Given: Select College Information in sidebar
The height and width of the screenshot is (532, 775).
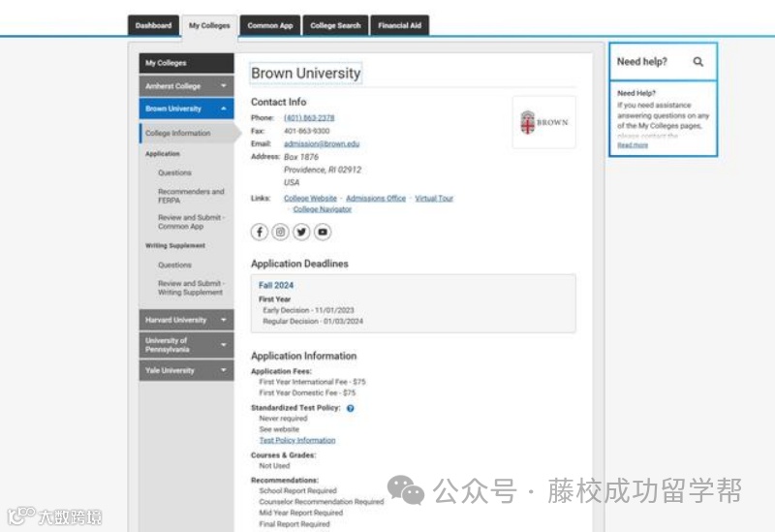Looking at the screenshot, I should point(186,133).
